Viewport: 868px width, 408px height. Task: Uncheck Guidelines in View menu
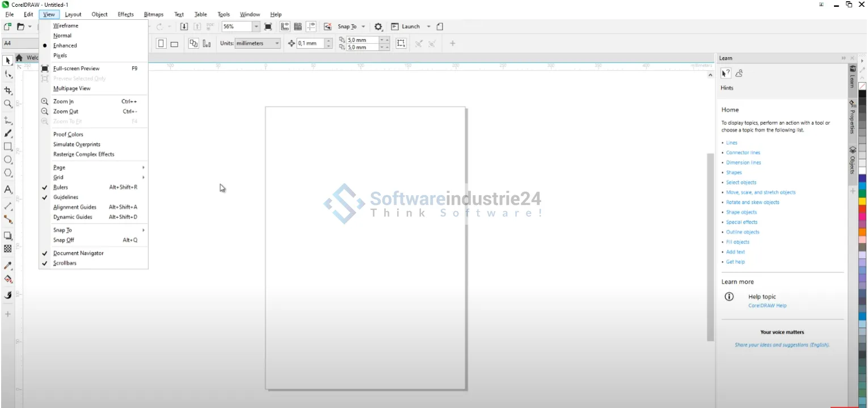(x=66, y=197)
